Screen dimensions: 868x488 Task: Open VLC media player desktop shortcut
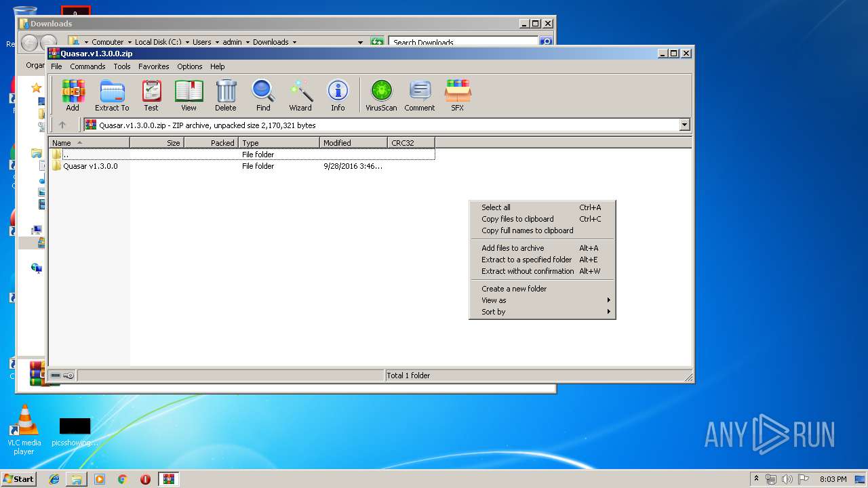[x=24, y=430]
